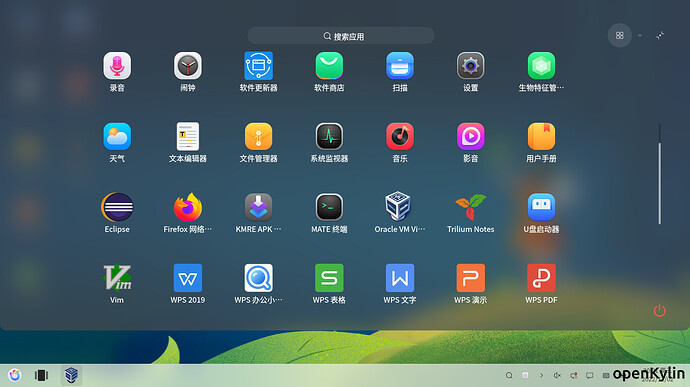Expand the view mode dropdown arrow
This screenshot has height=387, width=690.
640,36
